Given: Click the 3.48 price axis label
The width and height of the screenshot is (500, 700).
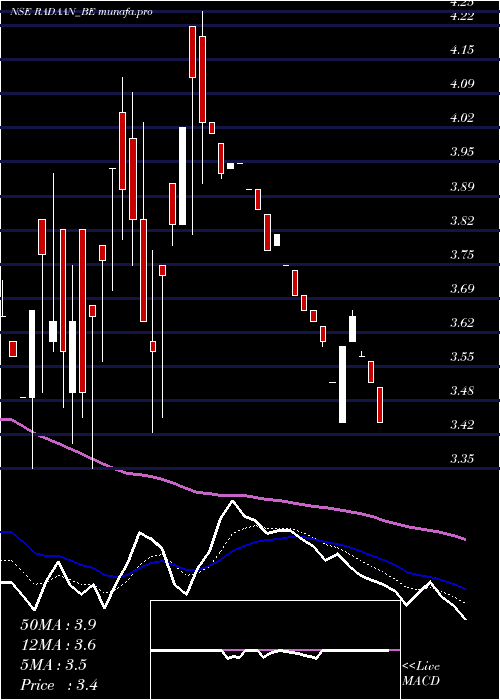Looking at the screenshot, I should coord(462,391).
